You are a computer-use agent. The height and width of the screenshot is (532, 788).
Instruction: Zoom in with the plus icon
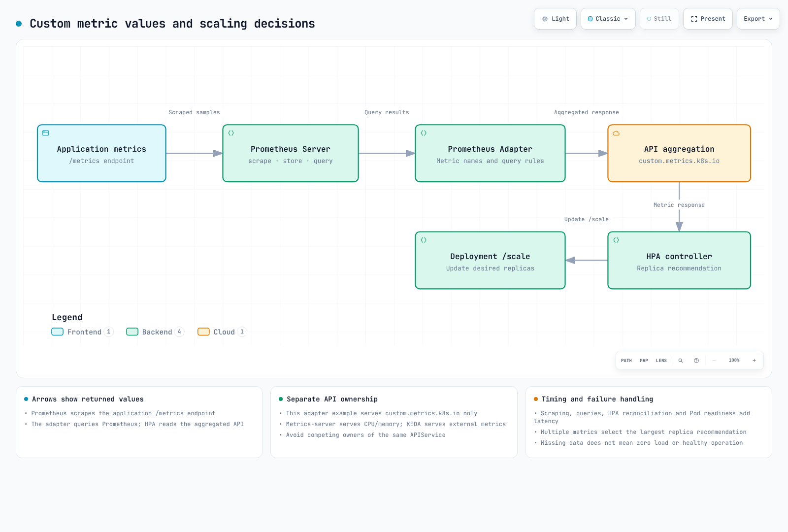pos(754,361)
